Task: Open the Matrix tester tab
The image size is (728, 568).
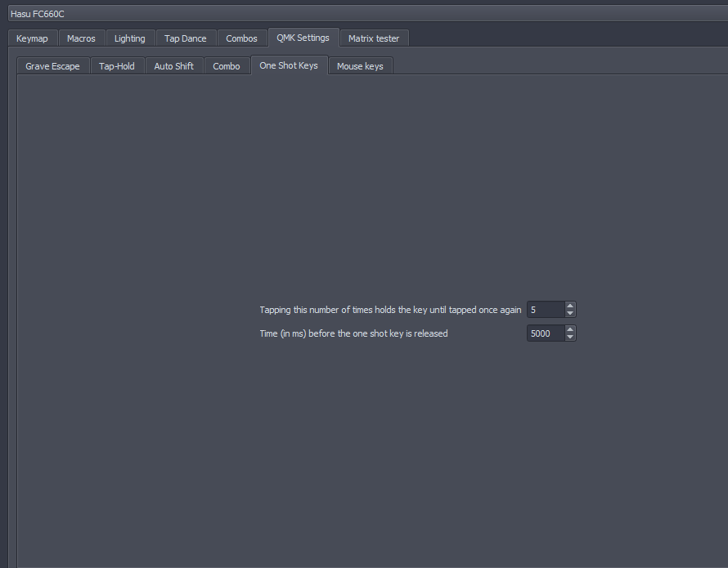Action: coord(374,38)
